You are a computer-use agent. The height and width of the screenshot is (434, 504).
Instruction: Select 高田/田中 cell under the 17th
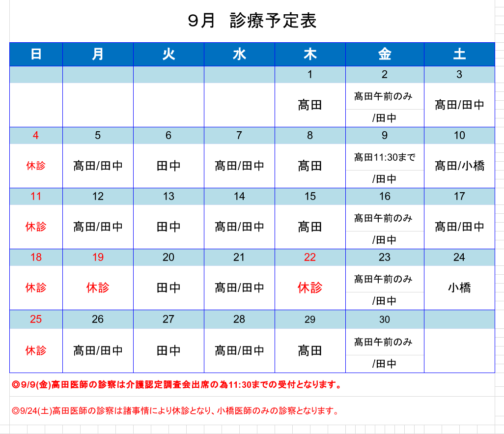click(x=460, y=227)
